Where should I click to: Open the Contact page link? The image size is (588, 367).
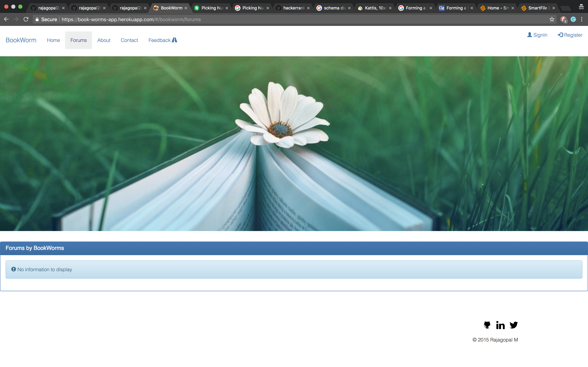(129, 40)
